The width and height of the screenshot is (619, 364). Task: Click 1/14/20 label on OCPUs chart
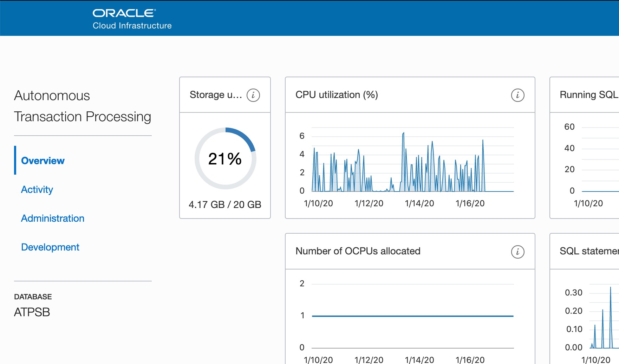point(419,360)
